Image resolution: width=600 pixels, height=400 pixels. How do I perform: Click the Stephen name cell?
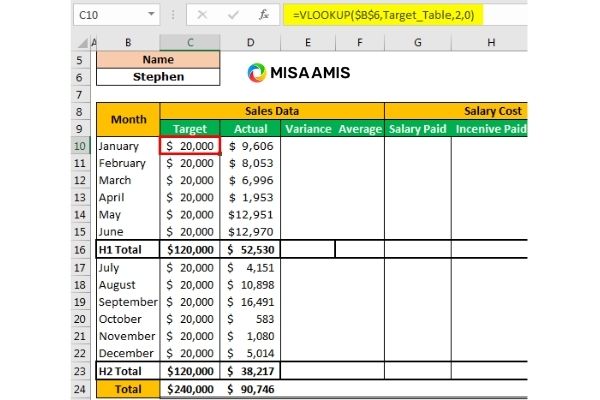[x=158, y=77]
